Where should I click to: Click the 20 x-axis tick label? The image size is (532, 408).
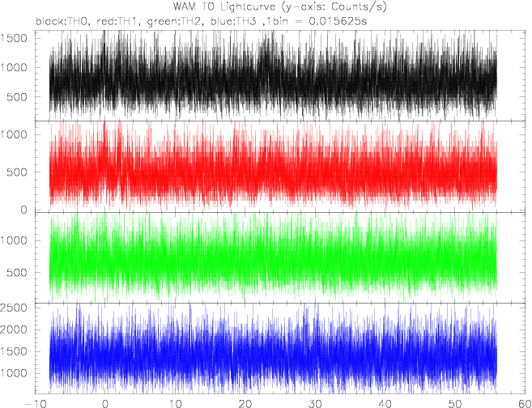245,404
